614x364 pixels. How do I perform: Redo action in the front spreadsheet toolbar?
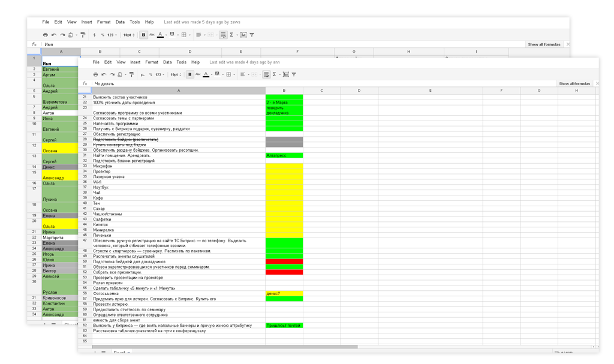[x=112, y=74]
